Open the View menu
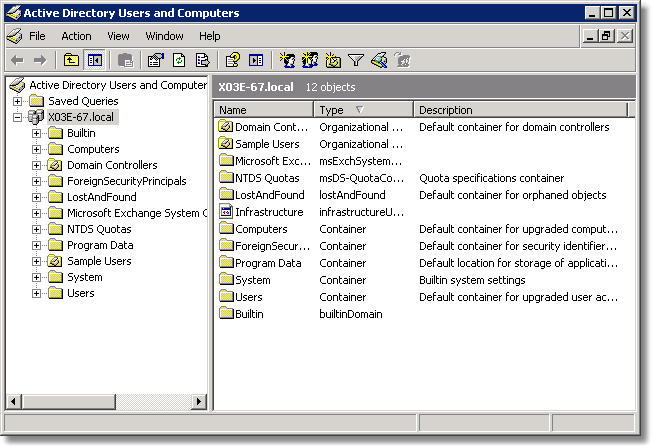 (x=118, y=36)
